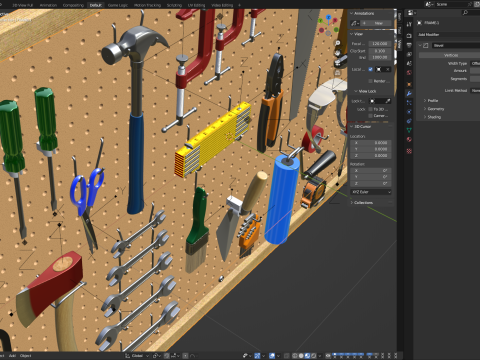Open the Object menu in viewport header
The image size is (480, 360).
(x=25, y=356)
